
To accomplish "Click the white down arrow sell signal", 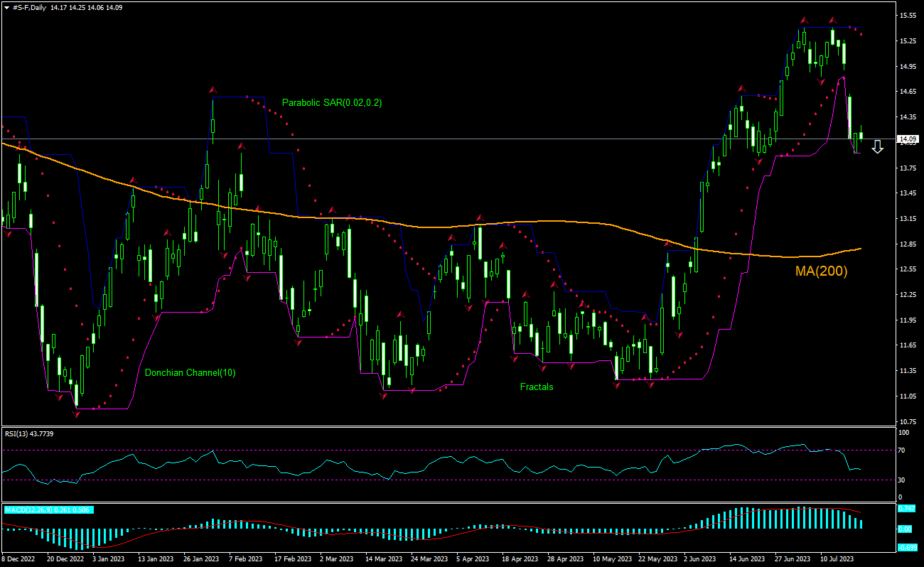I will coord(877,147).
